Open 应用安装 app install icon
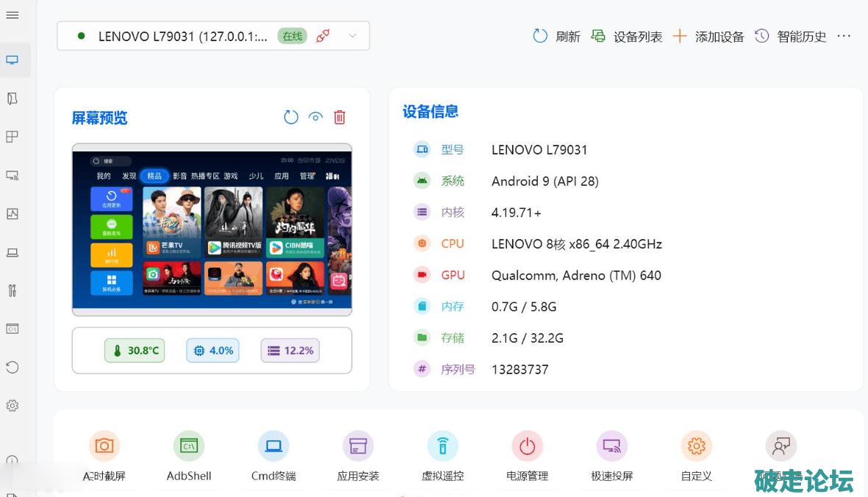 click(358, 446)
